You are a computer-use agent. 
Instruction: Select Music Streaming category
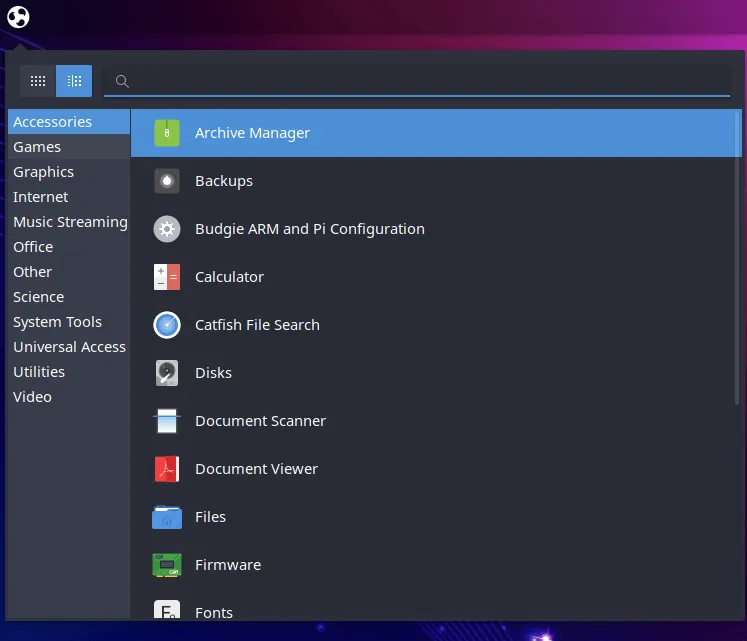(x=69, y=222)
